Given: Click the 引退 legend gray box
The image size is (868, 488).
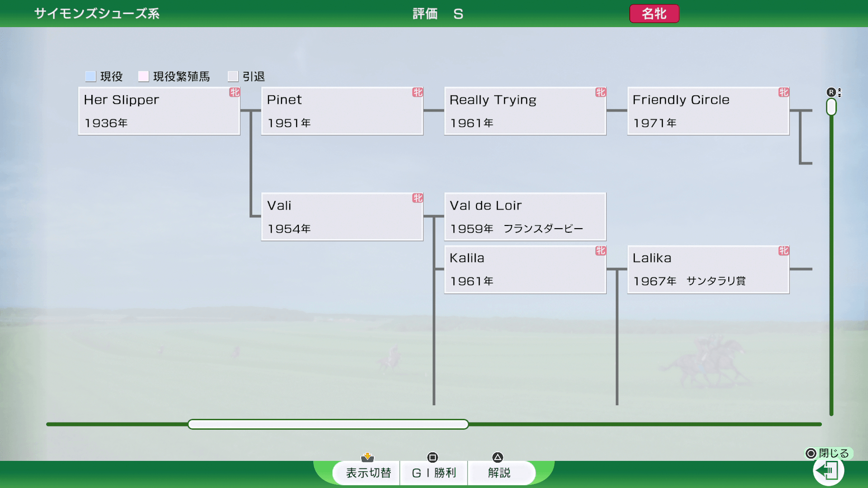Looking at the screenshot, I should point(233,76).
